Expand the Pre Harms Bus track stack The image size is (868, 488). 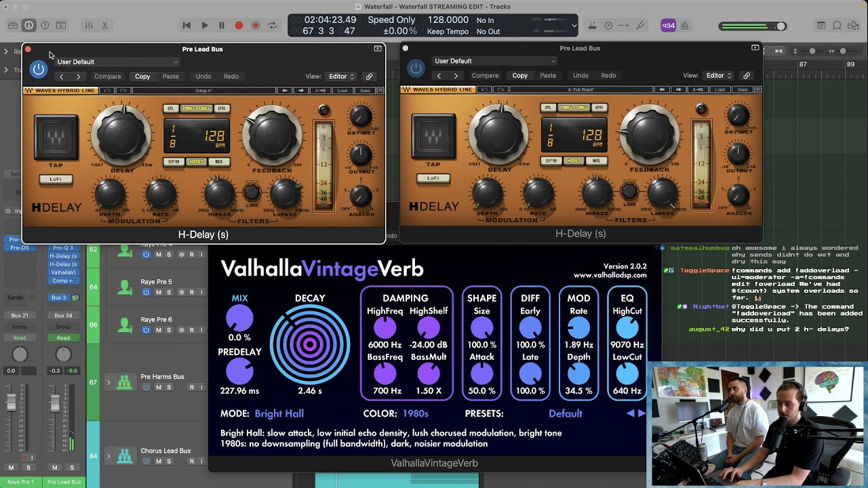(x=108, y=383)
